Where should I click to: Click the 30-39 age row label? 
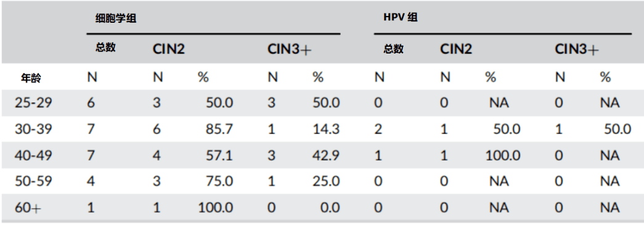click(x=34, y=129)
